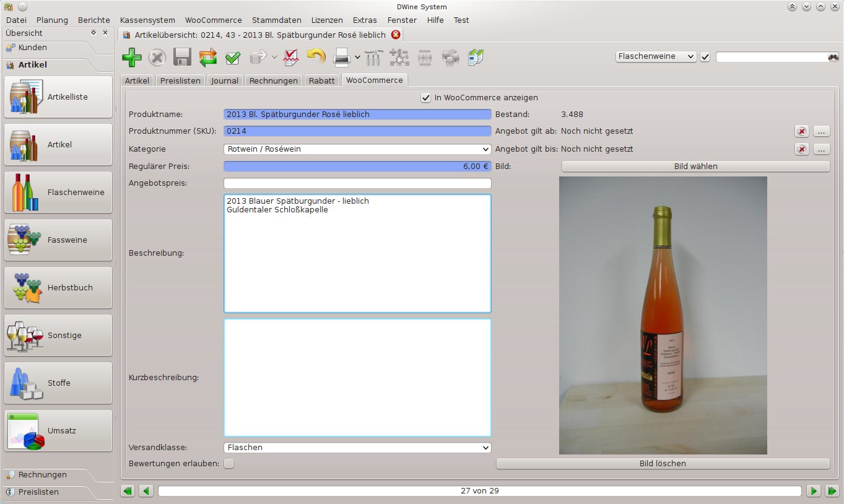
Task: Click the green plus add article icon
Action: point(131,58)
